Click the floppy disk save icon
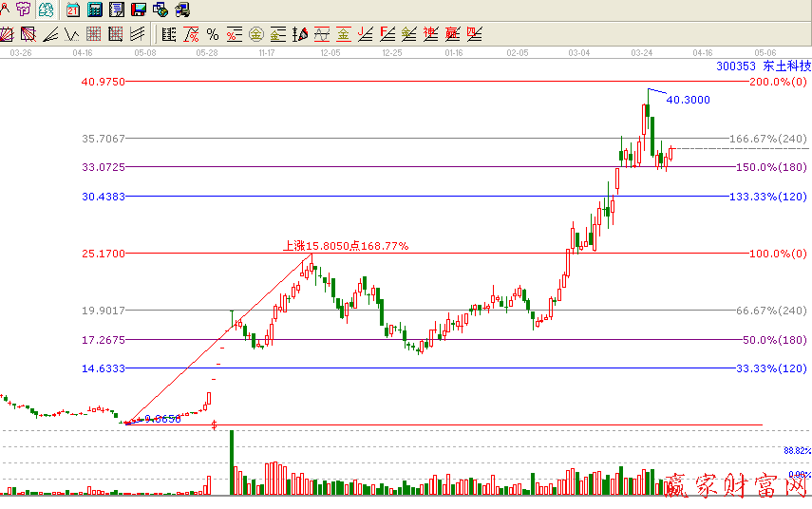Image resolution: width=812 pixels, height=509 pixels. click(x=138, y=10)
